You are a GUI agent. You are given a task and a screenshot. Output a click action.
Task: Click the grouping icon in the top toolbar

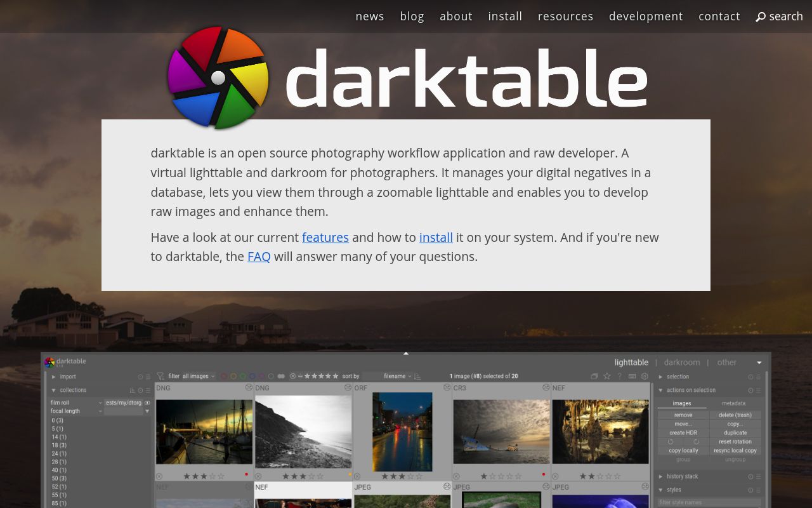click(594, 376)
